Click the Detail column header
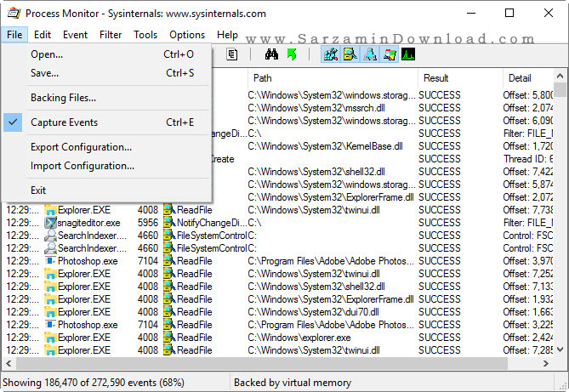Image resolution: width=569 pixels, height=392 pixels. [528, 78]
